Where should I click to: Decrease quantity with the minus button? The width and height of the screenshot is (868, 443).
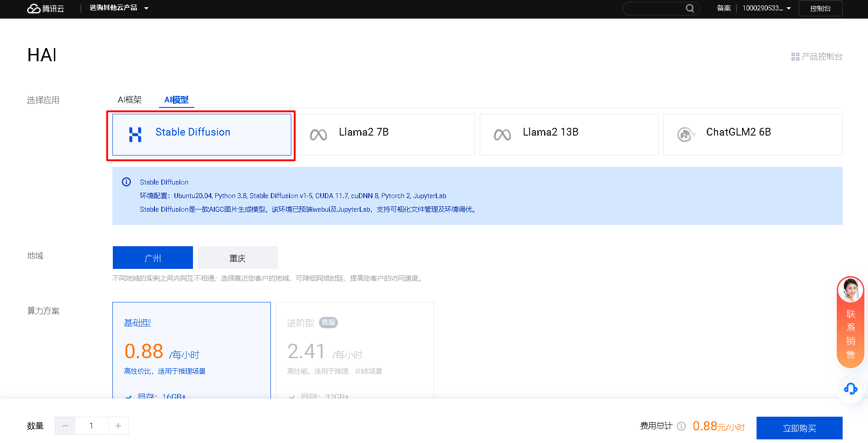[65, 426]
